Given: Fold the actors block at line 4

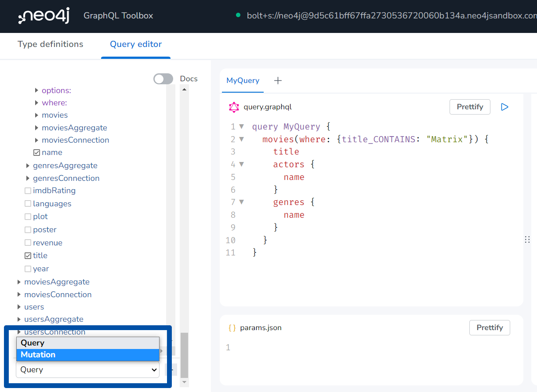Looking at the screenshot, I should point(241,165).
